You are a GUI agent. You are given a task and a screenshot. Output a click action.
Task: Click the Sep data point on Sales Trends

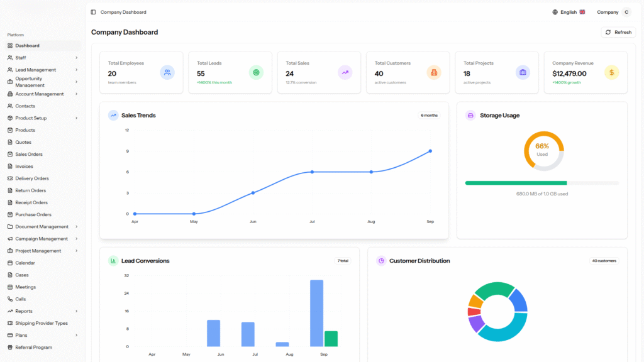point(430,151)
